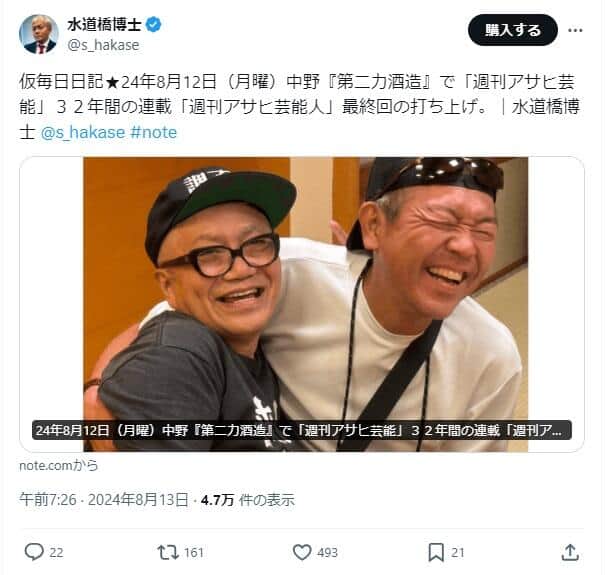Screen dimensions: 605x575
Task: Click the note.comから source label
Action: [59, 465]
